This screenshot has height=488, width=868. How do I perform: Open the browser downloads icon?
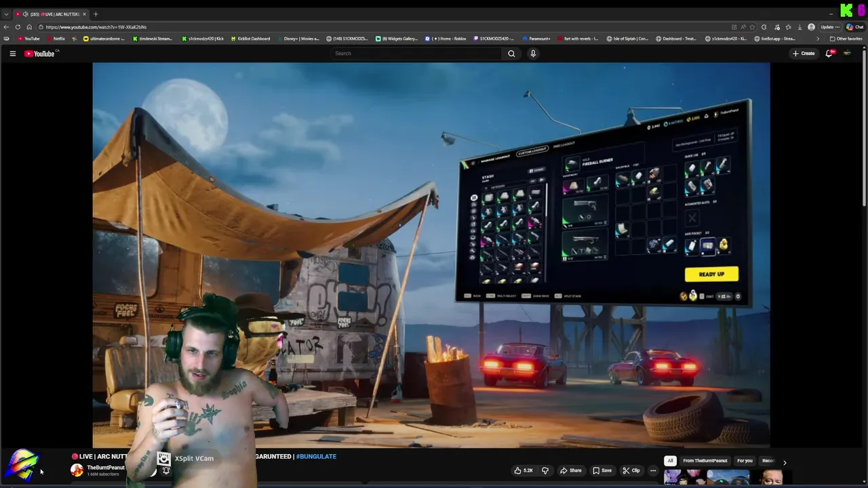pyautogui.click(x=800, y=27)
